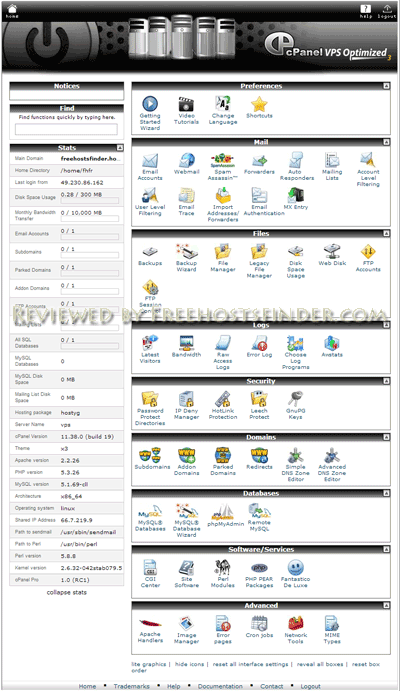This screenshot has height=691, width=400.
Task: Open Video Tutorials
Action: 186,110
